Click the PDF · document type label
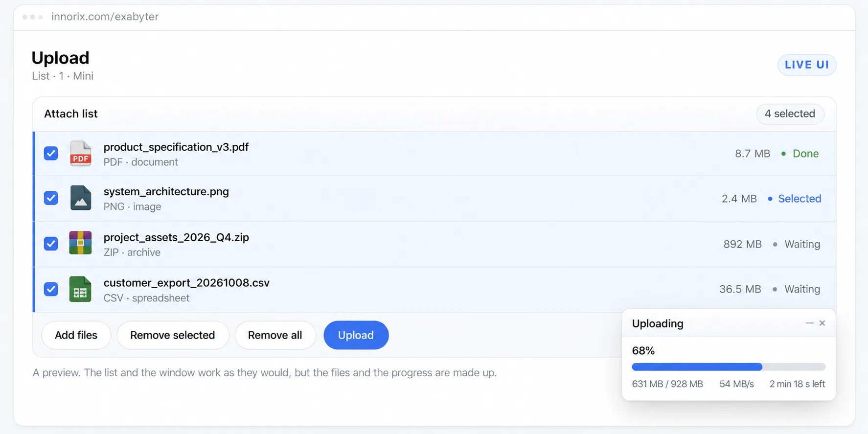 click(x=141, y=162)
